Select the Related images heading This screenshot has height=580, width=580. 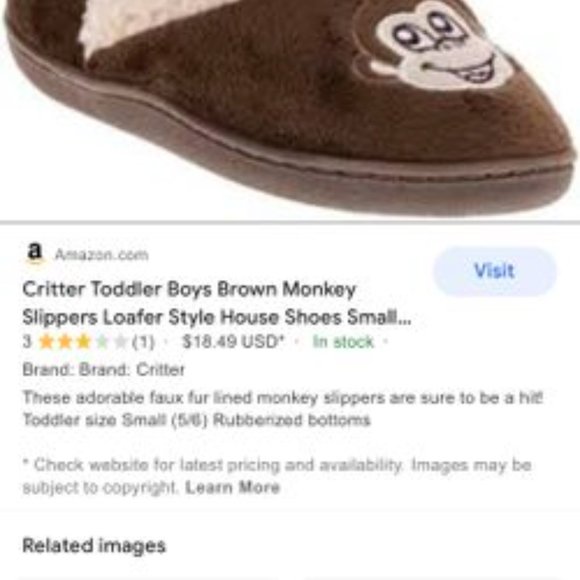[94, 546]
